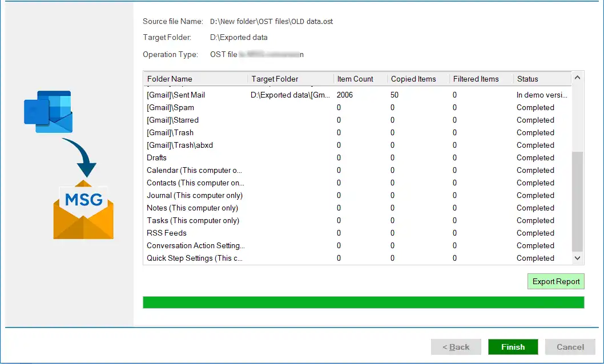
Task: Sort by Item Count column header
Action: tap(361, 79)
